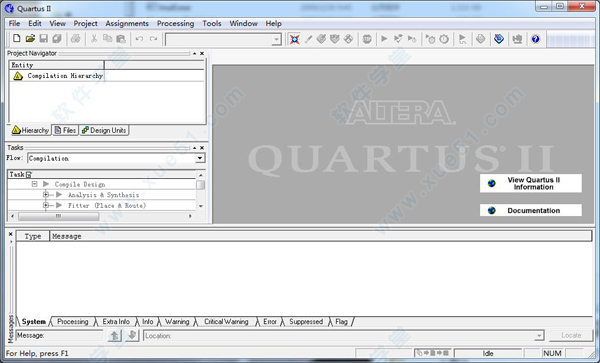Viewport: 600px width, 363px height.
Task: Click the Documentation button
Action: click(x=531, y=210)
